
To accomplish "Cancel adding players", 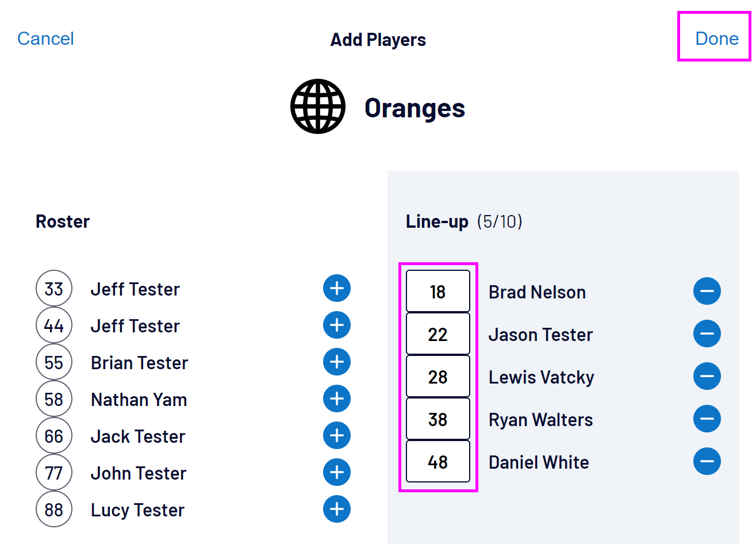I will point(45,39).
